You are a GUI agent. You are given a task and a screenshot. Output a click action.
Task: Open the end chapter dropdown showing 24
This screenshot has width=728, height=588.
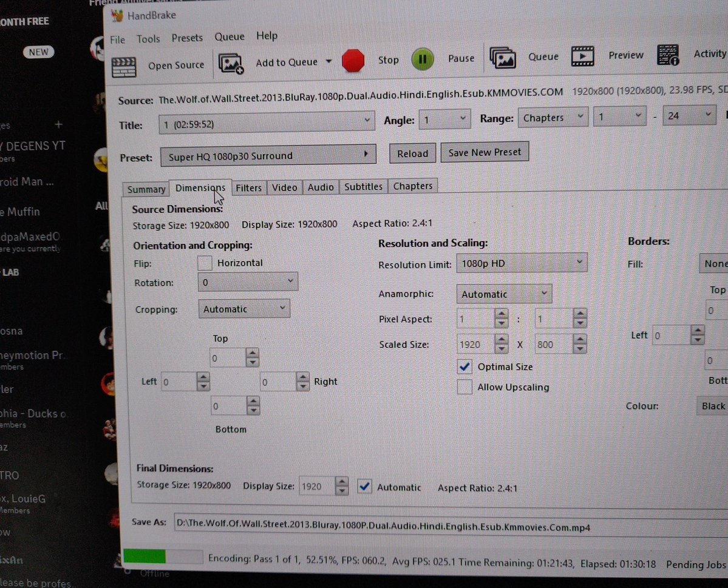click(x=689, y=115)
